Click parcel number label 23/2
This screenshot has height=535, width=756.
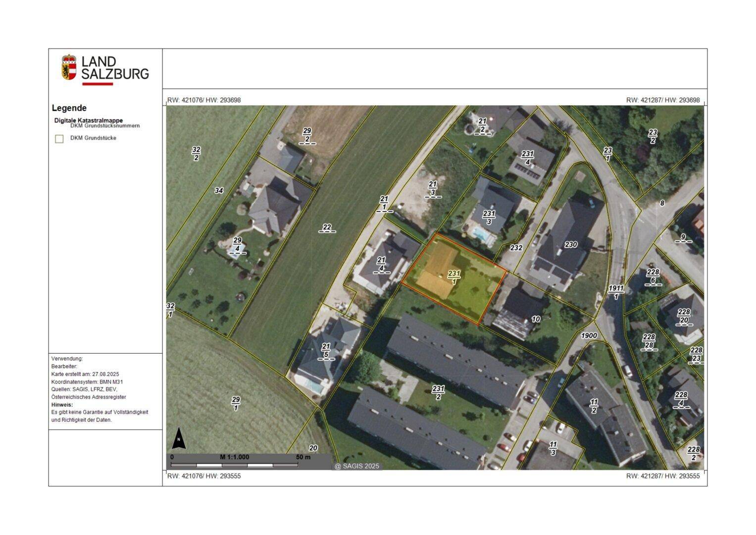pyautogui.click(x=653, y=136)
